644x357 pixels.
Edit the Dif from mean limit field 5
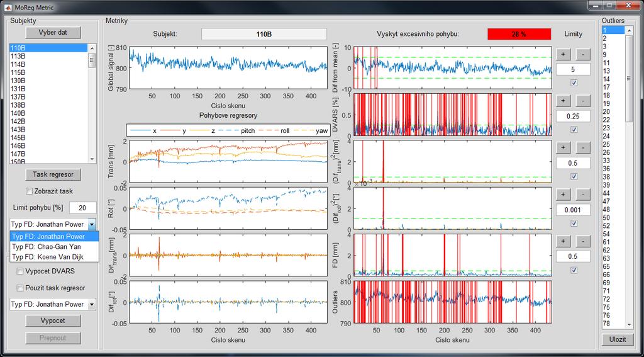coord(573,69)
